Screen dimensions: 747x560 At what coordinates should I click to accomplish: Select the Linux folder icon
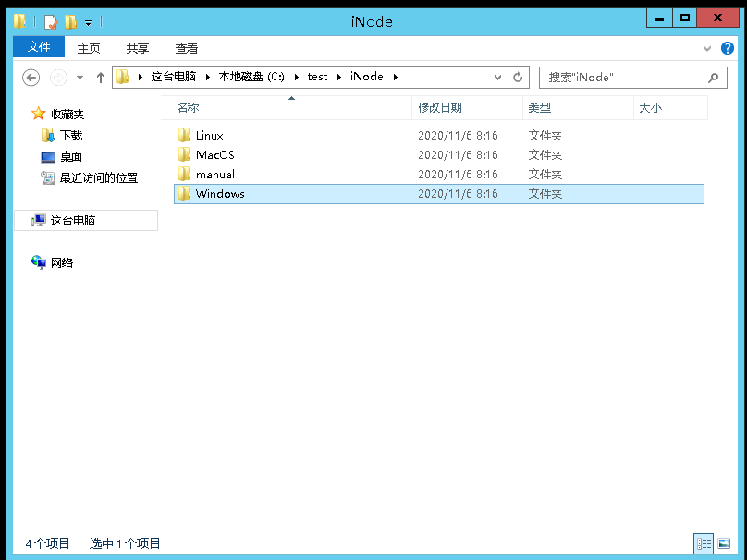[184, 135]
